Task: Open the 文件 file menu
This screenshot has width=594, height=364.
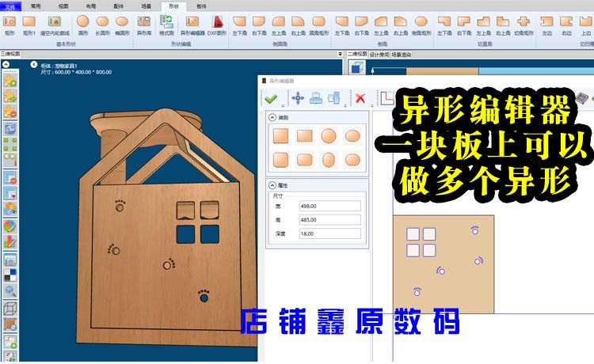Action: pyautogui.click(x=10, y=5)
